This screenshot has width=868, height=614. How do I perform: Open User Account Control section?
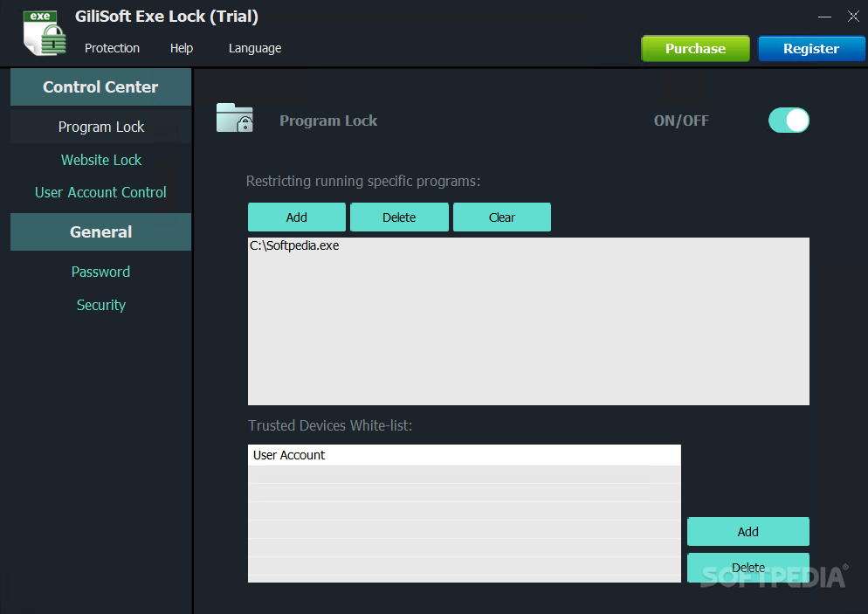pyautogui.click(x=100, y=192)
